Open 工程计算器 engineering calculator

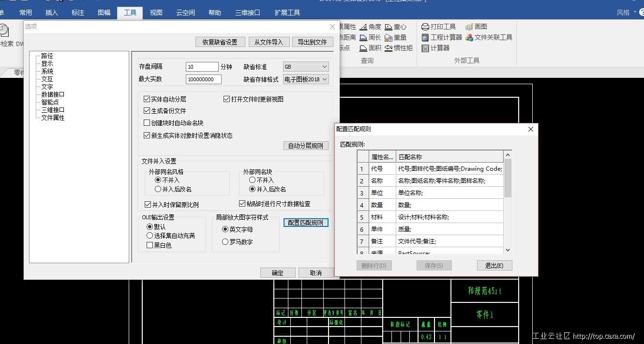click(442, 37)
